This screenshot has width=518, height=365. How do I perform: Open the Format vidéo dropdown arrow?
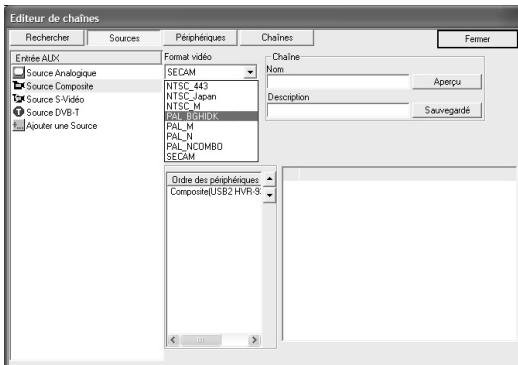pyautogui.click(x=250, y=72)
